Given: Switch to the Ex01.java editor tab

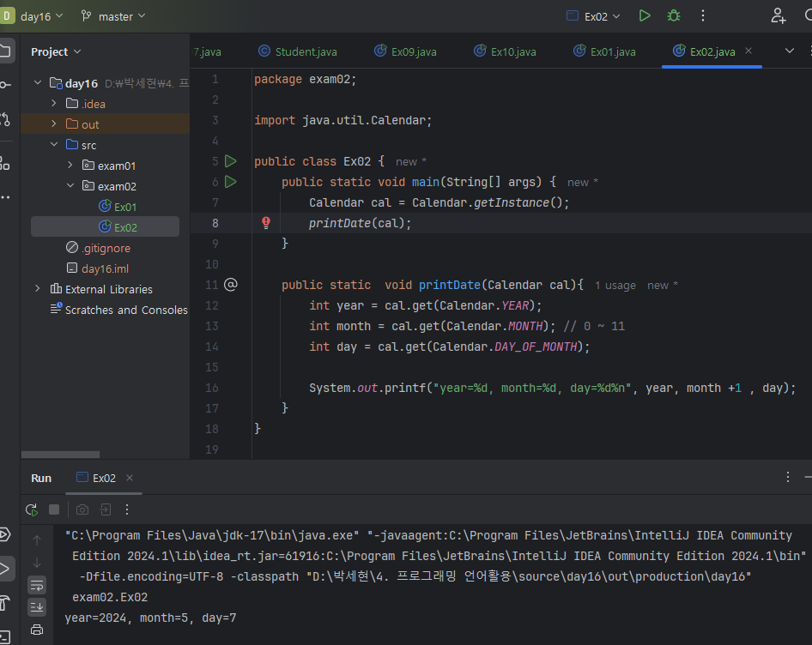Looking at the screenshot, I should tap(612, 51).
